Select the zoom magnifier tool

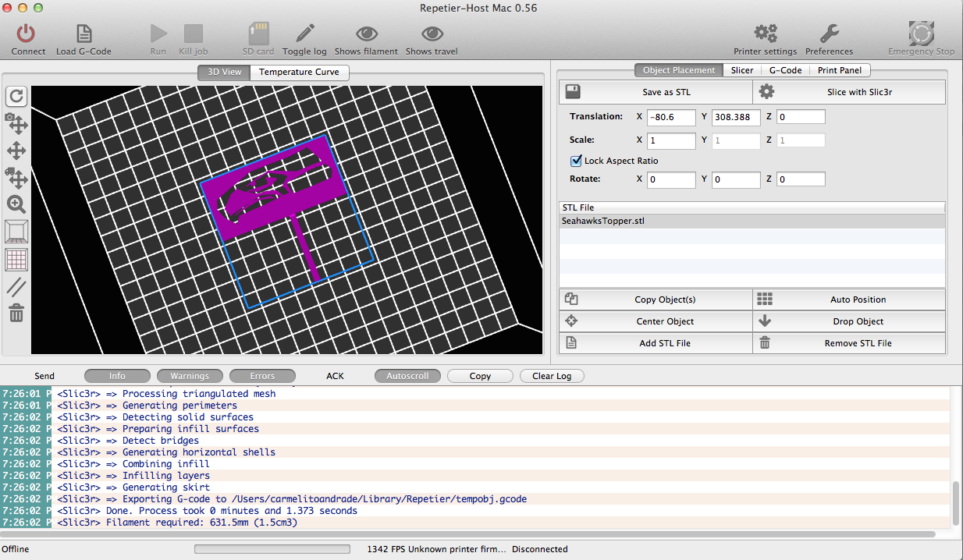click(x=16, y=204)
